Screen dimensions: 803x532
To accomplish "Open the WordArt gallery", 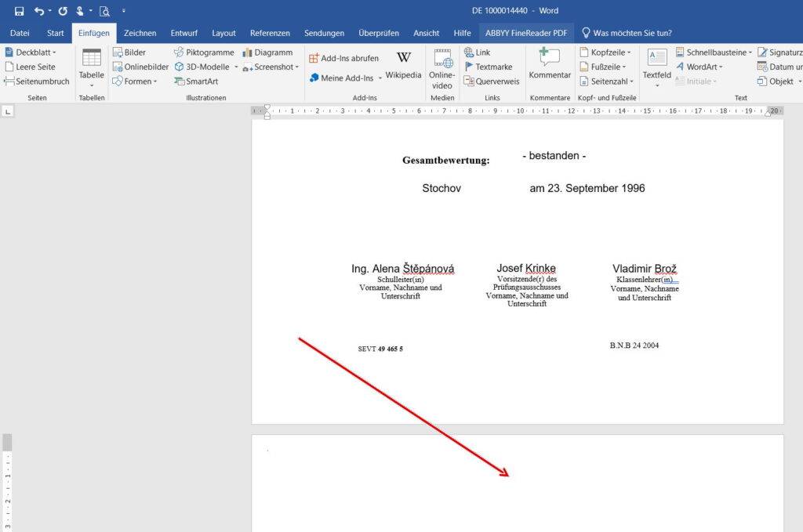I will click(699, 67).
